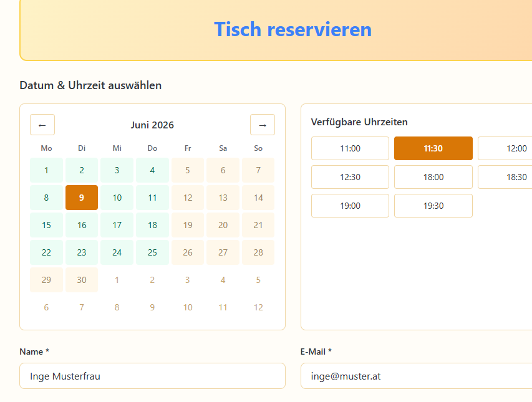Screen dimensions: 532x402
Task: Choose the 12:00 time slot
Action: 506,148
